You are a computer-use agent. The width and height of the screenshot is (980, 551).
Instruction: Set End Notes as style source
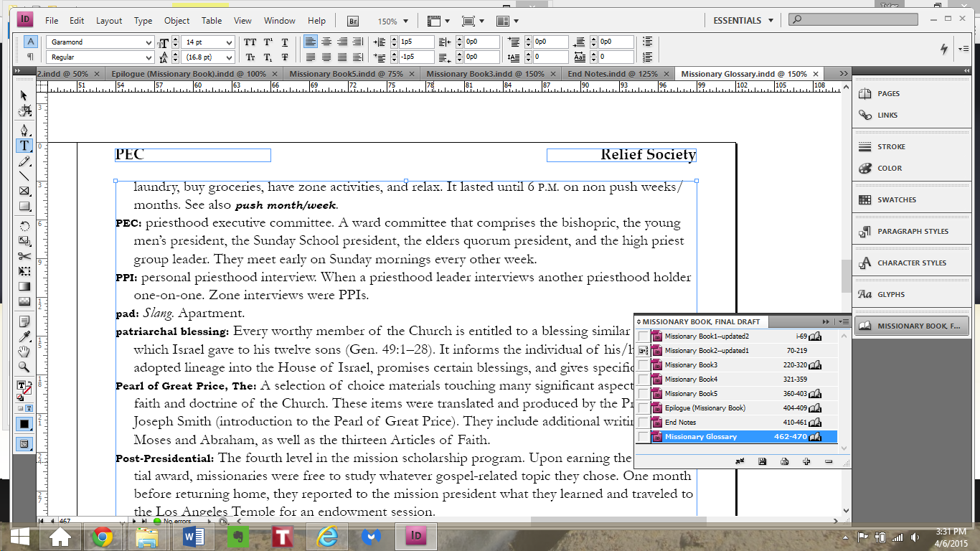coord(643,423)
